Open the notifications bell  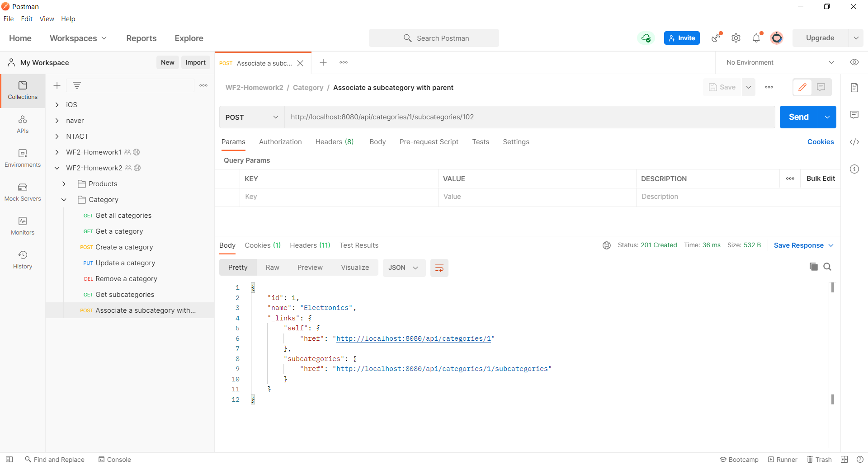coord(756,38)
